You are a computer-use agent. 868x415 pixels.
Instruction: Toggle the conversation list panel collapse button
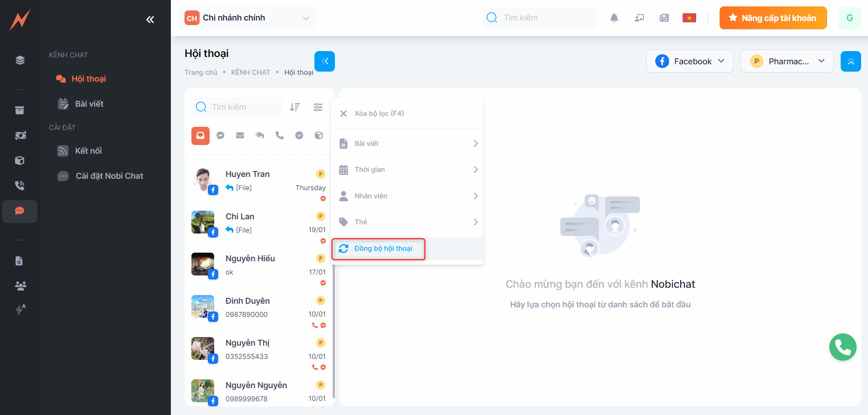click(324, 61)
